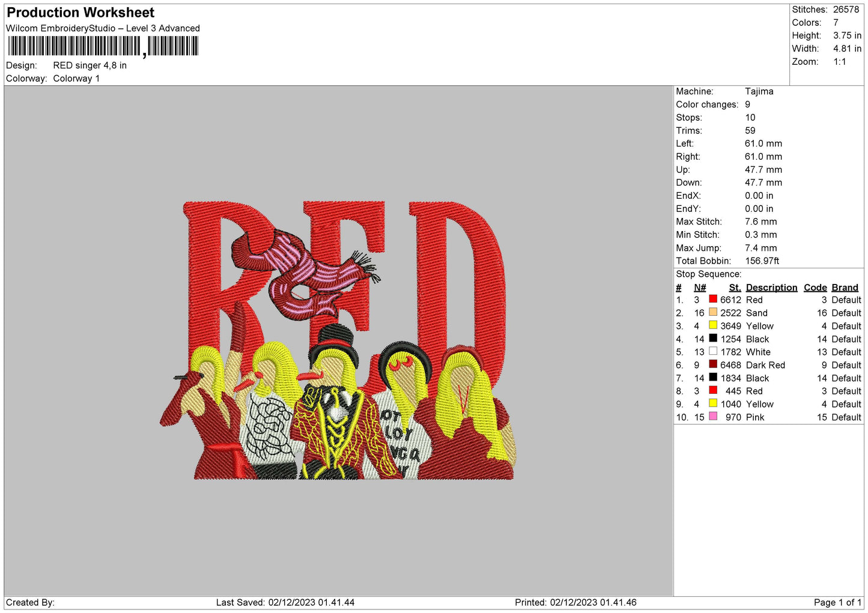Image resolution: width=868 pixels, height=613 pixels.
Task: Click the Red swatch in stop row 8
Action: (713, 390)
